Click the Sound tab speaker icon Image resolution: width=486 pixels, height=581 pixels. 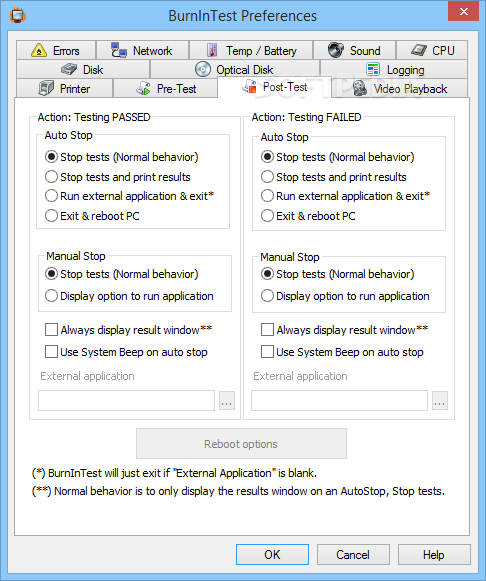pos(336,50)
